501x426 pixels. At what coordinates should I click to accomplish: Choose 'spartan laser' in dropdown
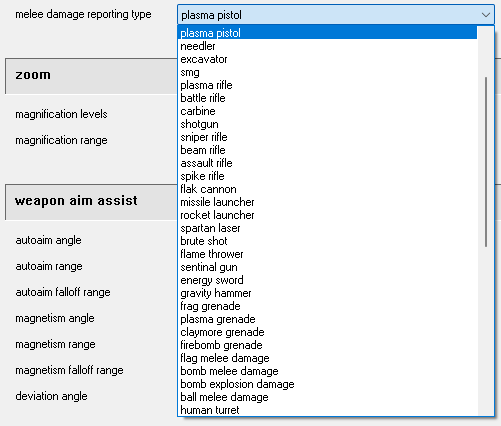click(x=328, y=228)
